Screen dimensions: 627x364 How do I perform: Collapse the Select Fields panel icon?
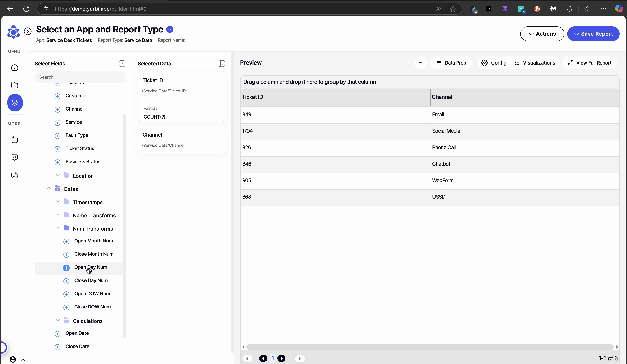click(x=122, y=63)
